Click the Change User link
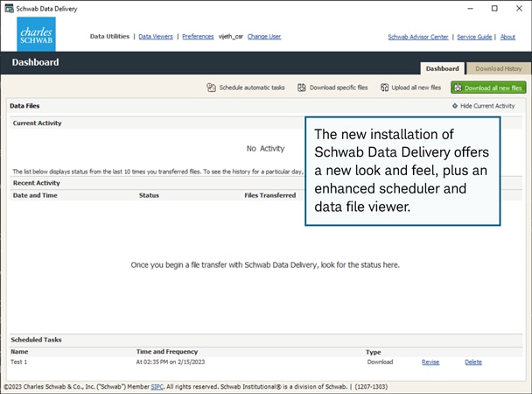532x394 pixels. click(264, 36)
